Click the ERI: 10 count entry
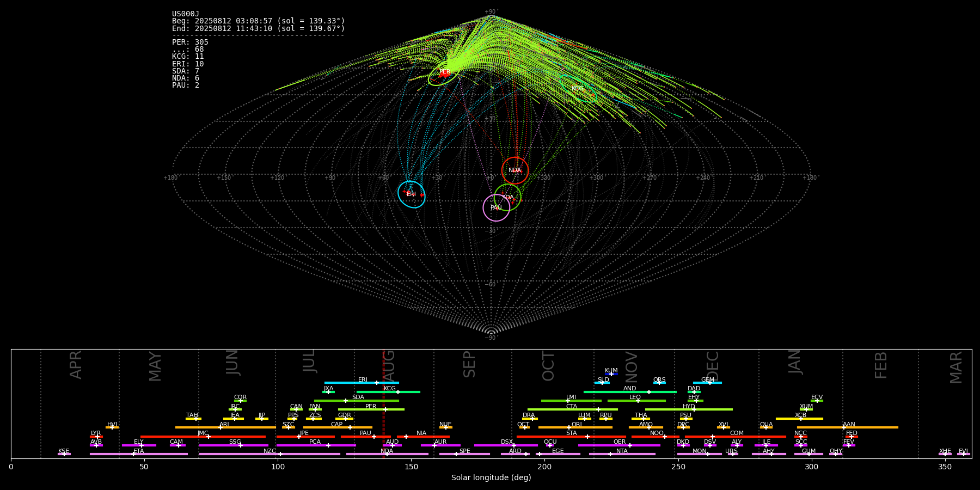Screen dimensions: 980x490 click(188, 64)
